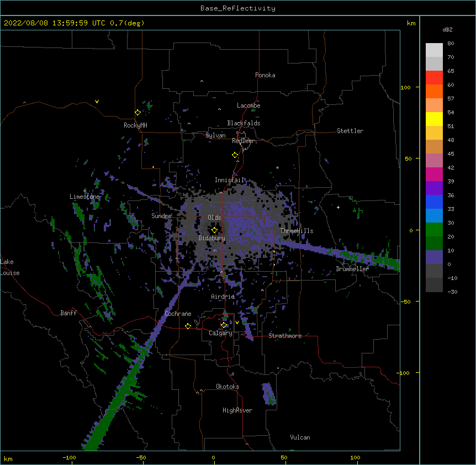Click the Sundre town label

(x=161, y=216)
